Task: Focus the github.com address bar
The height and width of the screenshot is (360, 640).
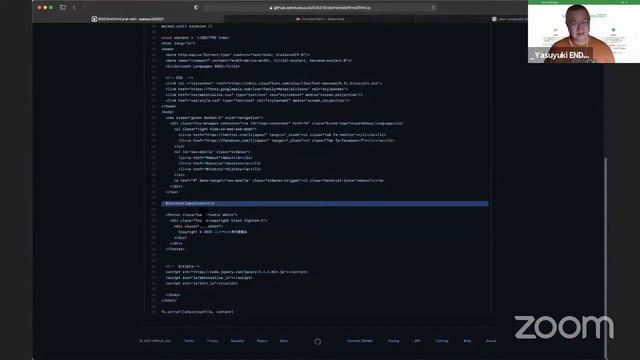Action: [320, 8]
